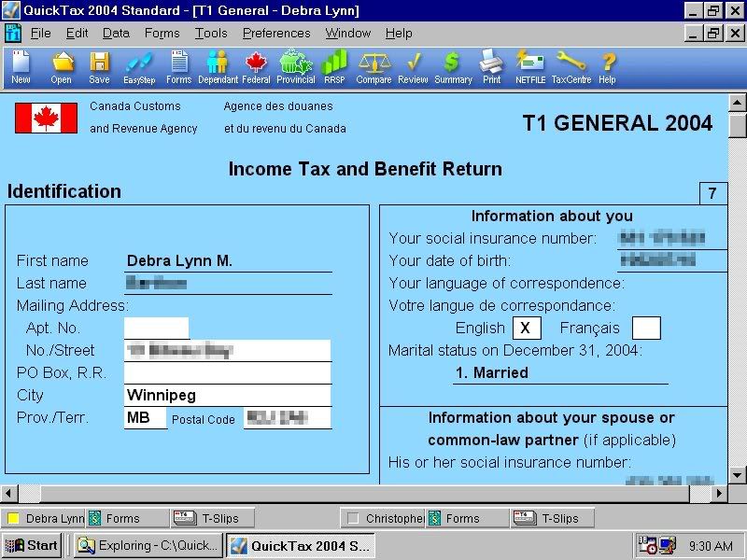Click the Apt. No. input box
Viewport: 747px width, 560px height.
[156, 329]
